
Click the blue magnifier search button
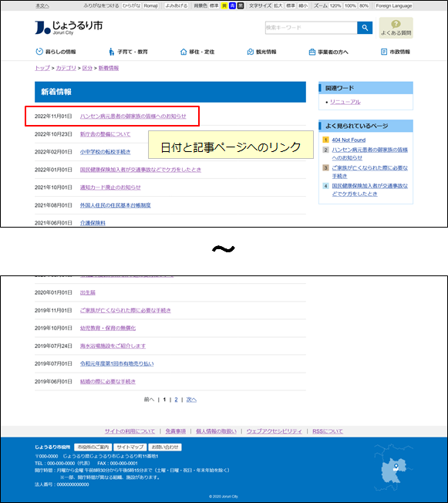coord(365,28)
